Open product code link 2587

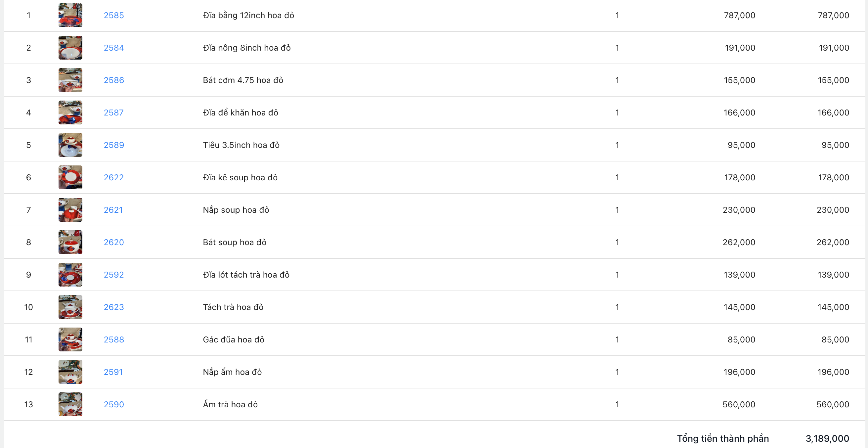click(x=113, y=112)
